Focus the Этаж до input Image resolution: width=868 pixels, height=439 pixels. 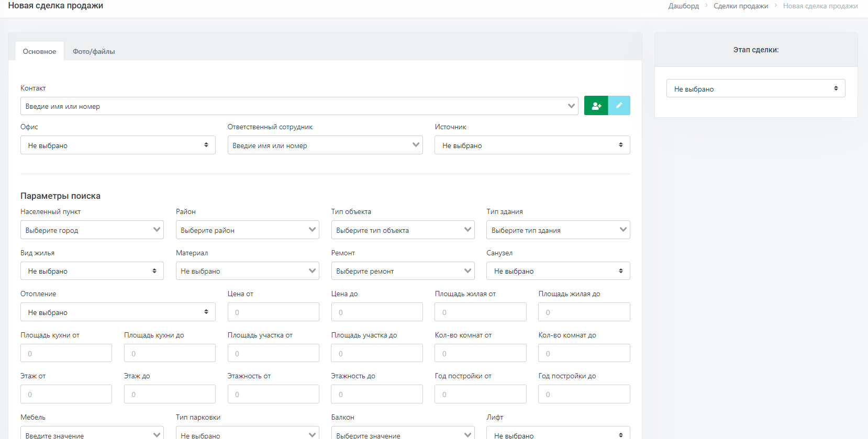coord(170,394)
